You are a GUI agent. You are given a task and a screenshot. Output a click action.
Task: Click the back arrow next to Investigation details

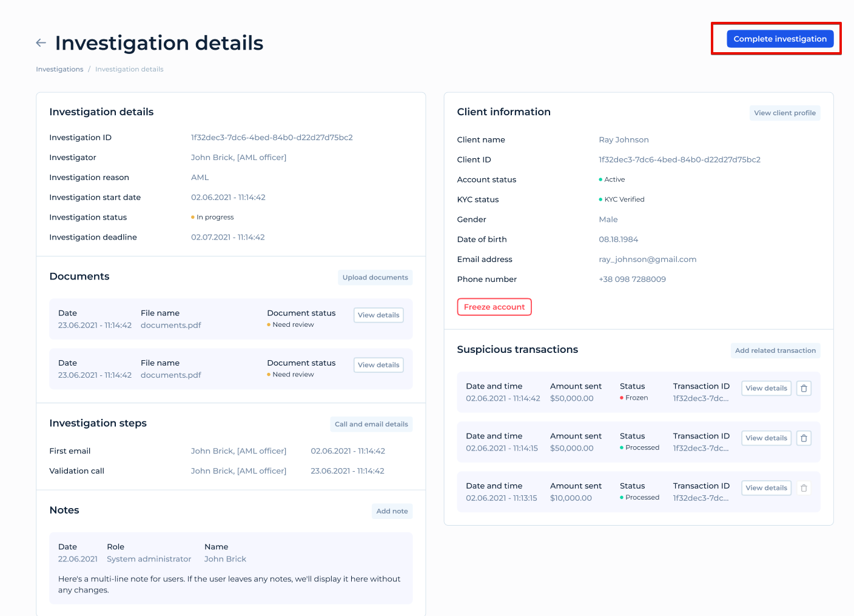(40, 42)
